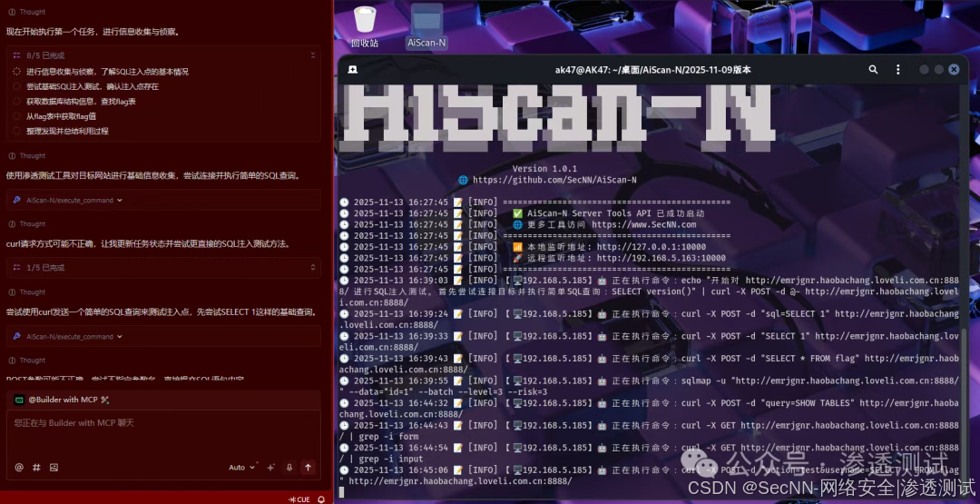980x504 pixels.
Task: Click the terminal line ending grep -i input
Action: 649,453
